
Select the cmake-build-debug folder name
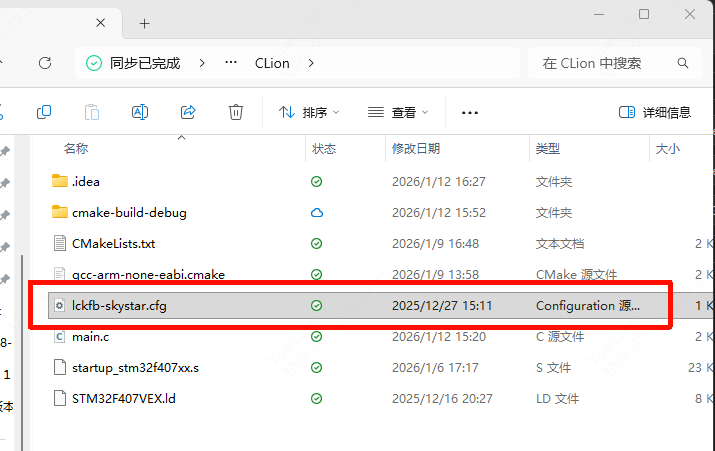pos(129,213)
